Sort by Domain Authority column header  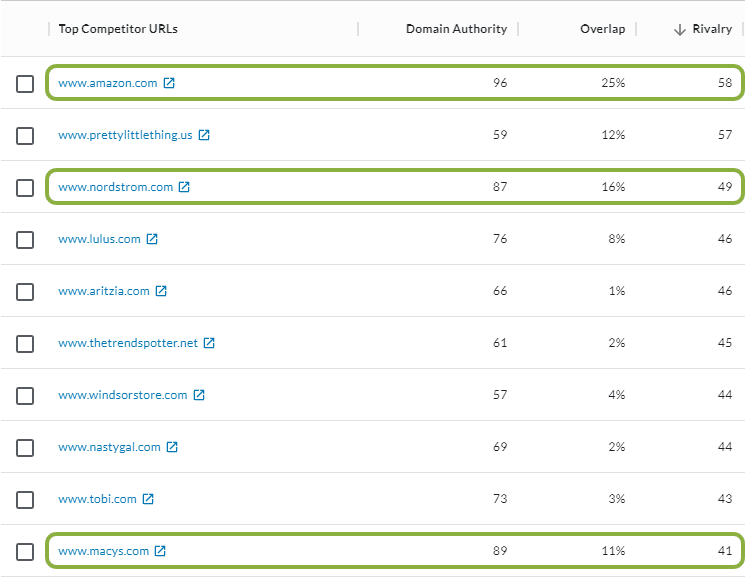point(456,29)
